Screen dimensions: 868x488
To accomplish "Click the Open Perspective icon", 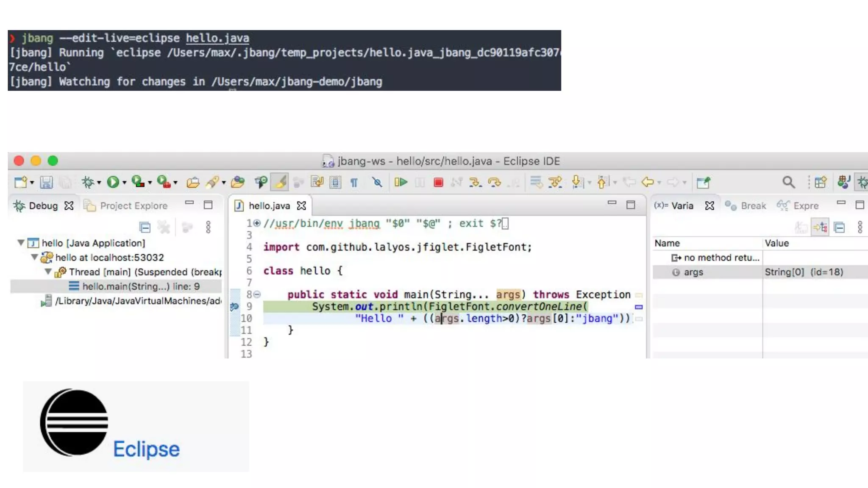I will [x=821, y=182].
